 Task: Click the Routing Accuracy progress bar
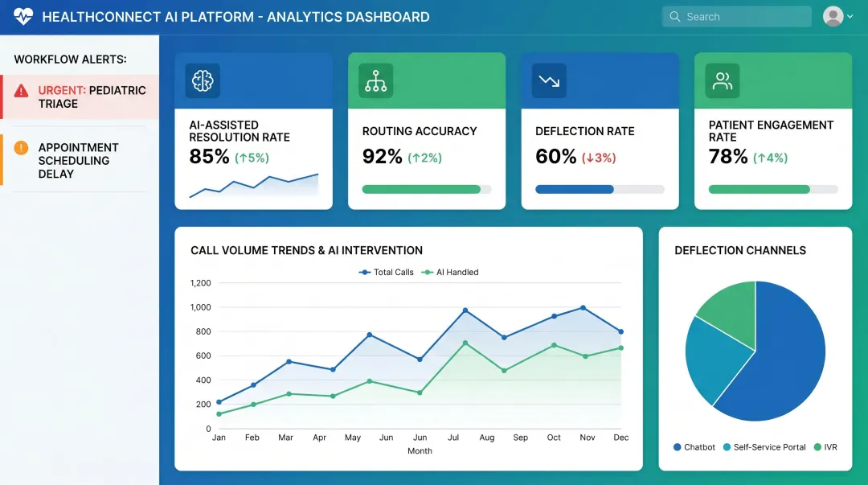click(426, 189)
